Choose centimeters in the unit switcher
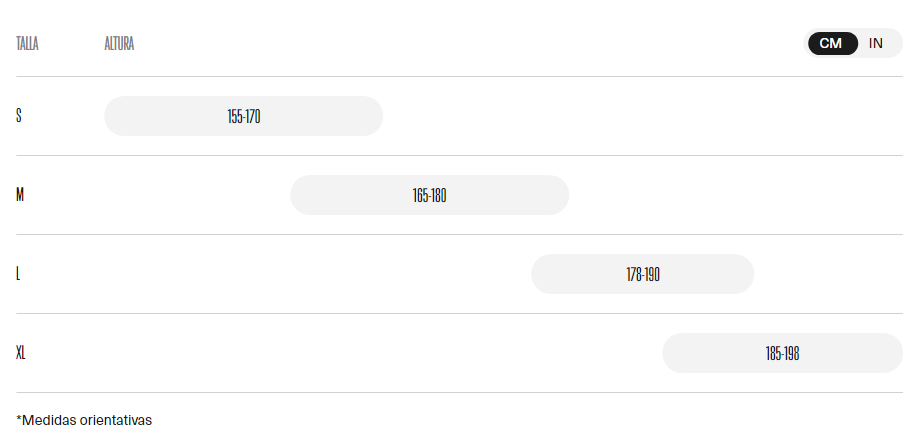 [x=831, y=43]
